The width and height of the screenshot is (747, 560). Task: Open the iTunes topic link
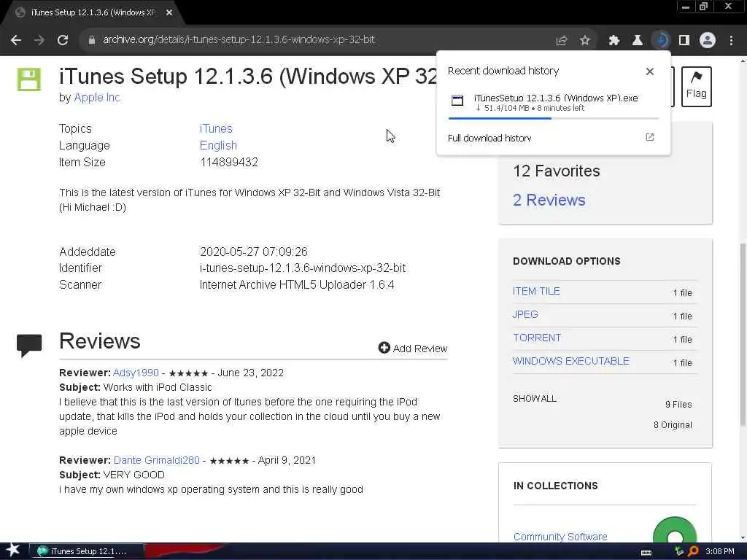point(216,128)
